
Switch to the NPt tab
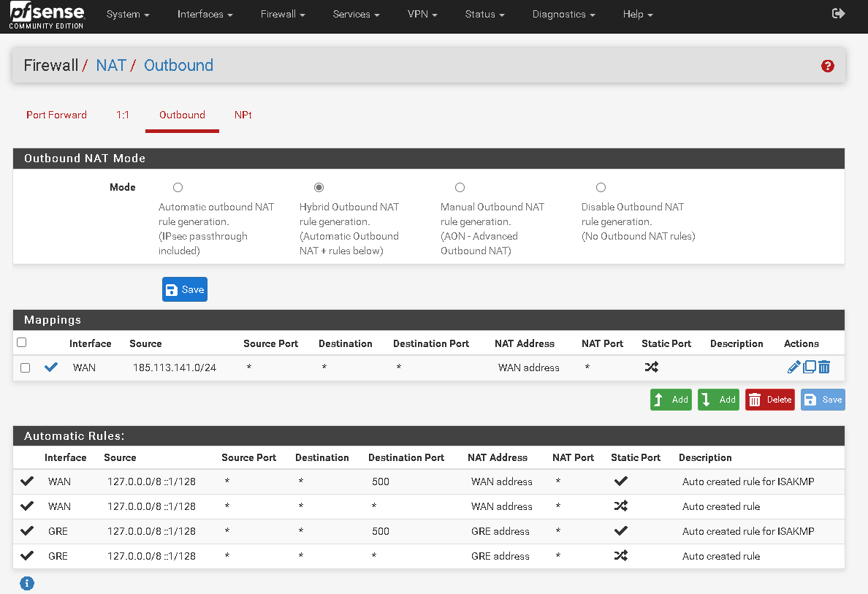(243, 115)
